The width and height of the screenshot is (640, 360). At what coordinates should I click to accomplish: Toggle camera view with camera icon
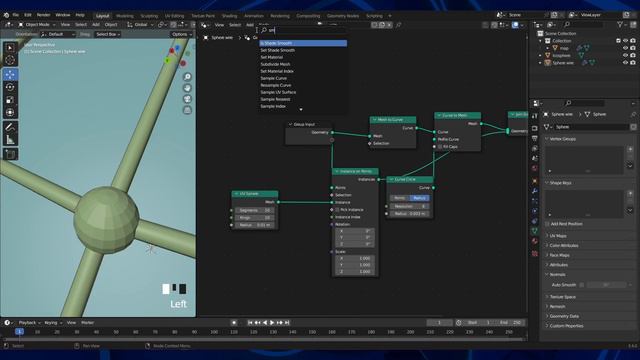(x=187, y=99)
